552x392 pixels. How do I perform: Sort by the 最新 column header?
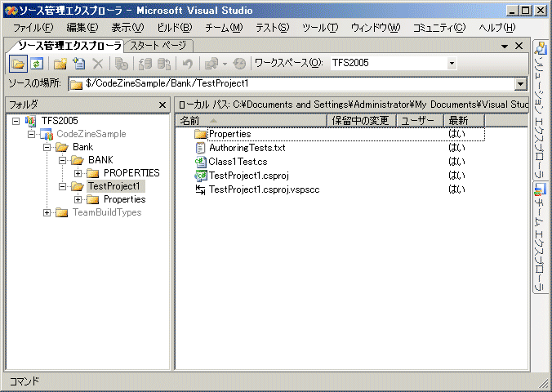464,121
